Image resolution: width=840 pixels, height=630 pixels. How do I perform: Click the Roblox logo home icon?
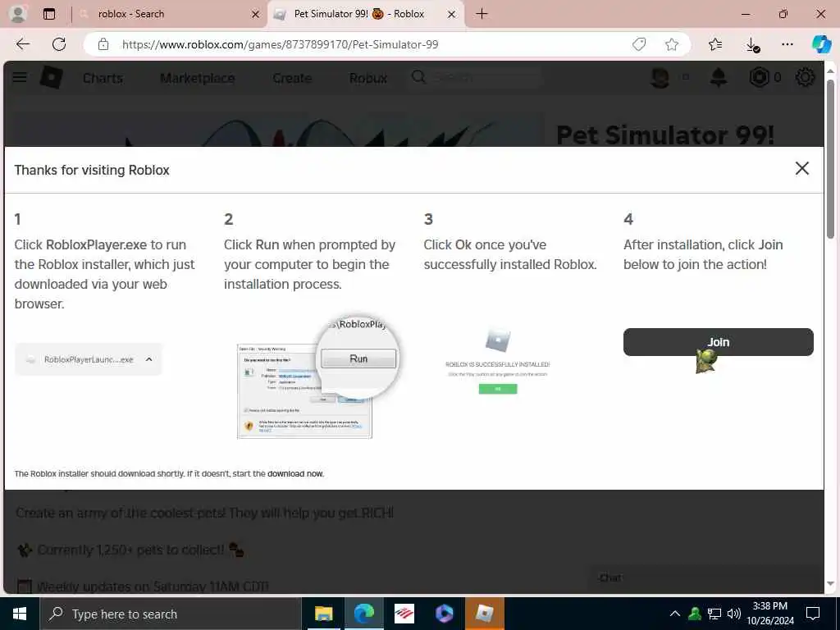pos(52,78)
